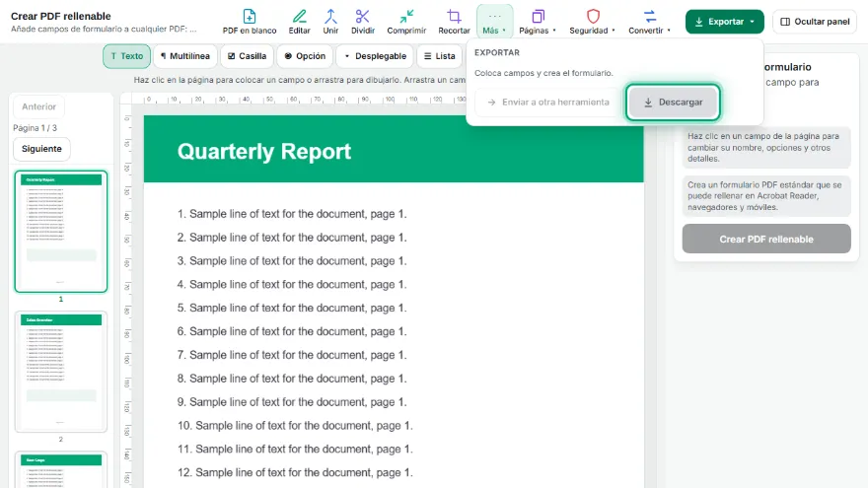Click line 8 sample text
The width and height of the screenshot is (868, 488).
click(292, 379)
